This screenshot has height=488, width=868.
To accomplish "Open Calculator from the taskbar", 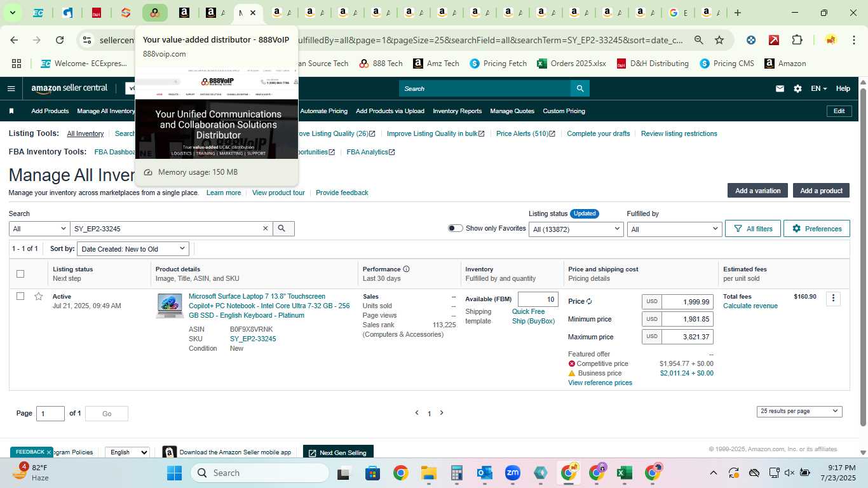I will (x=456, y=473).
